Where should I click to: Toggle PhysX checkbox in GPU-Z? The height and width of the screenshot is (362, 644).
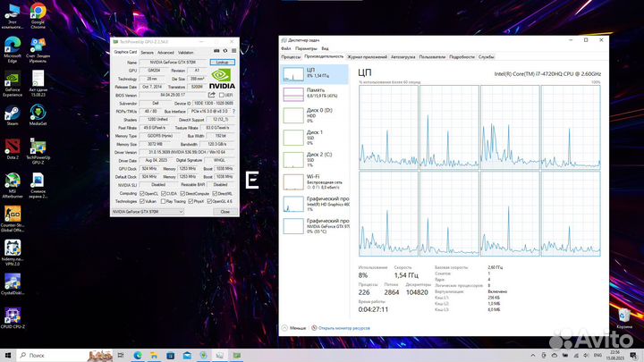tap(191, 201)
